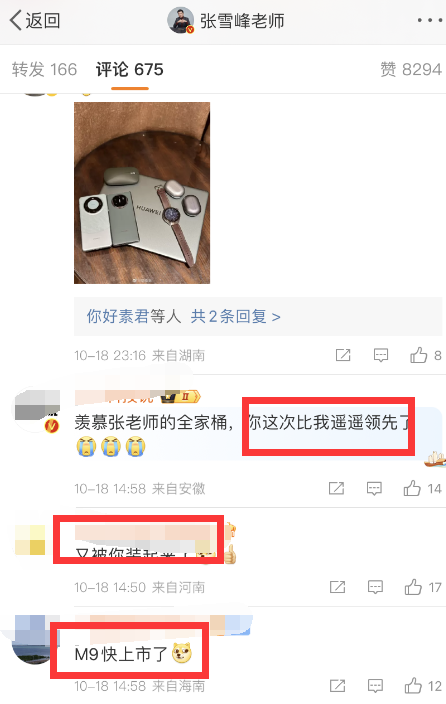Open 张雪峰老师 profile avatar
The height and width of the screenshot is (704, 446).
tap(180, 20)
